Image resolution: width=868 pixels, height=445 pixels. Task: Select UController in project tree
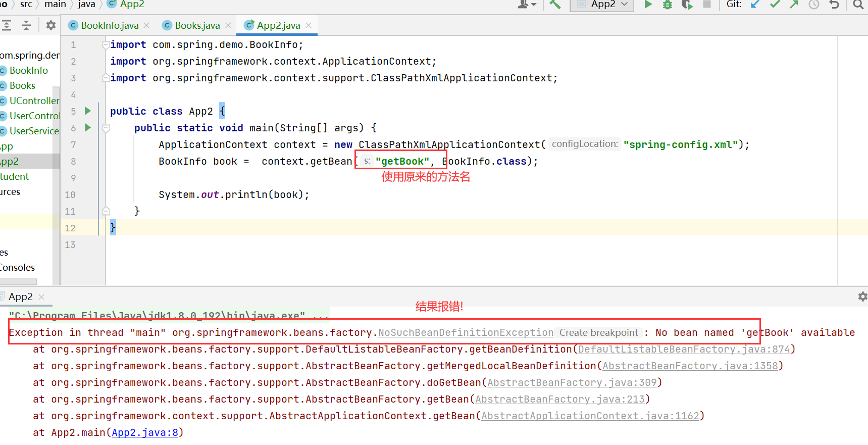33,101
